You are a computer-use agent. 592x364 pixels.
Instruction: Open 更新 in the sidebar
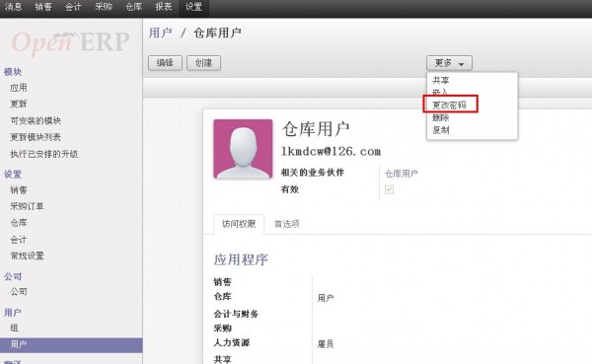click(19, 104)
